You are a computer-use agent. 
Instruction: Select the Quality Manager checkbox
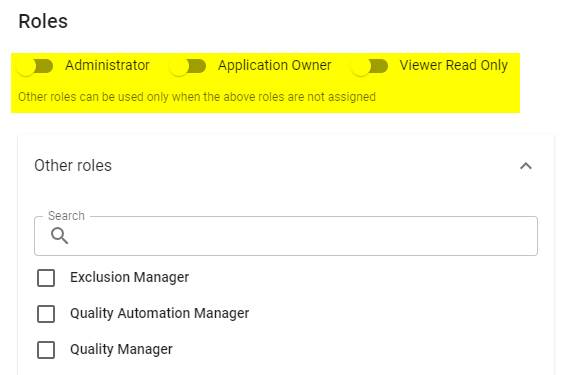coord(46,350)
